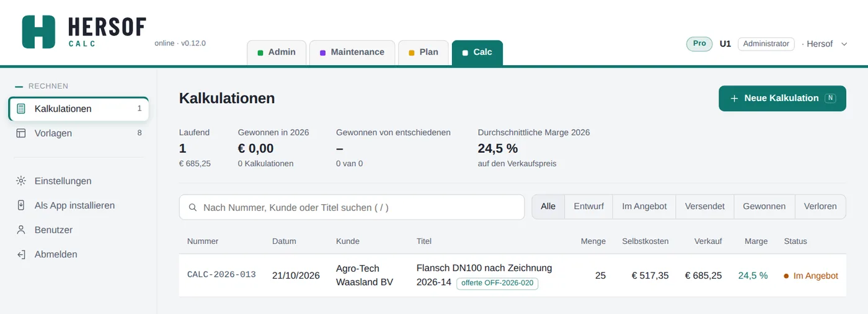868x314 pixels.
Task: Click the purple square on Maintenance tab
Action: (x=323, y=53)
